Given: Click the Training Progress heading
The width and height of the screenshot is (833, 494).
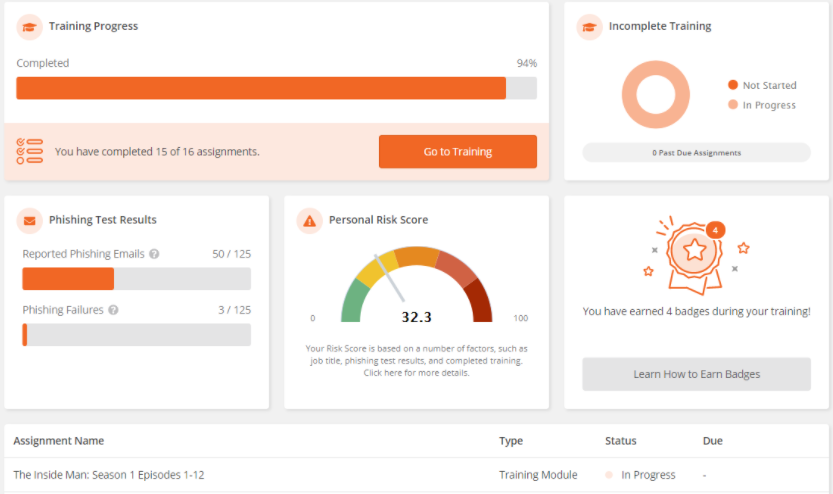Looking at the screenshot, I should pos(94,26).
